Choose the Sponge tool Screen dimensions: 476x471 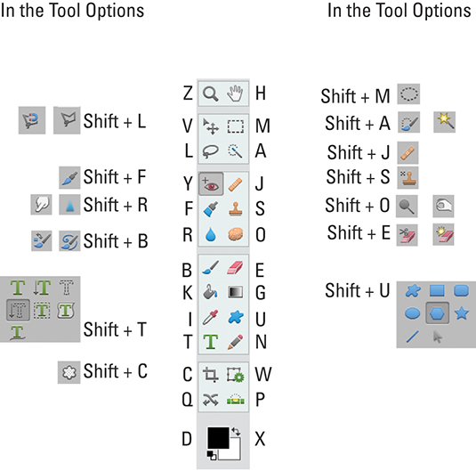[x=236, y=235]
